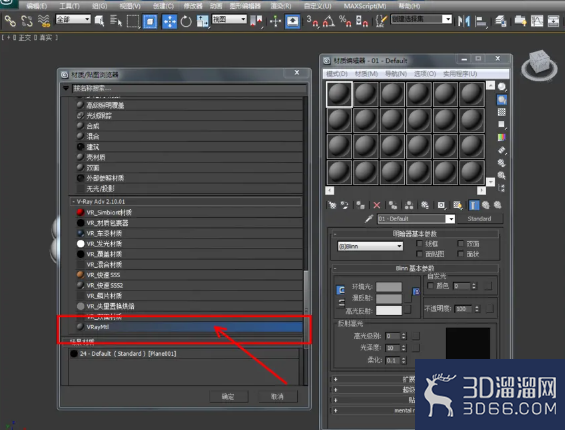Open the 渲染(R) menu

click(x=281, y=6)
